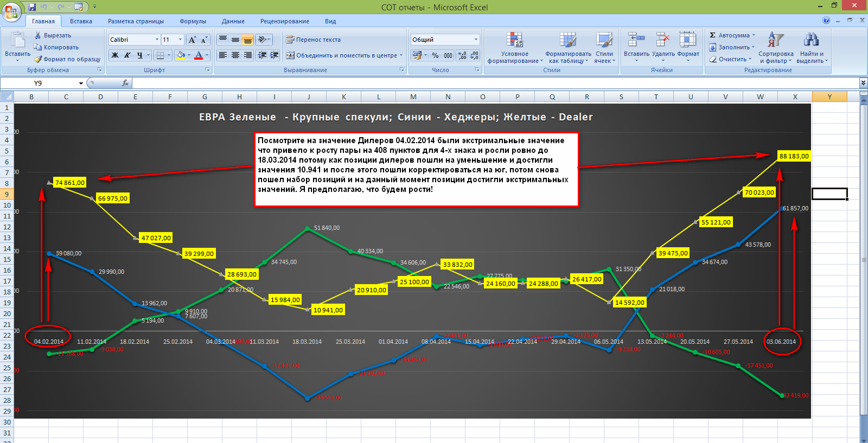
Task: Expand Очистить clear dropdown
Action: tap(750, 59)
